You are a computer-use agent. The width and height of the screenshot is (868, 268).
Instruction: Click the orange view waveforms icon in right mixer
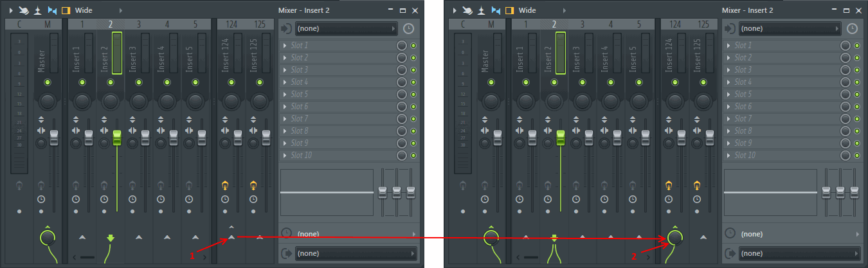(x=509, y=10)
